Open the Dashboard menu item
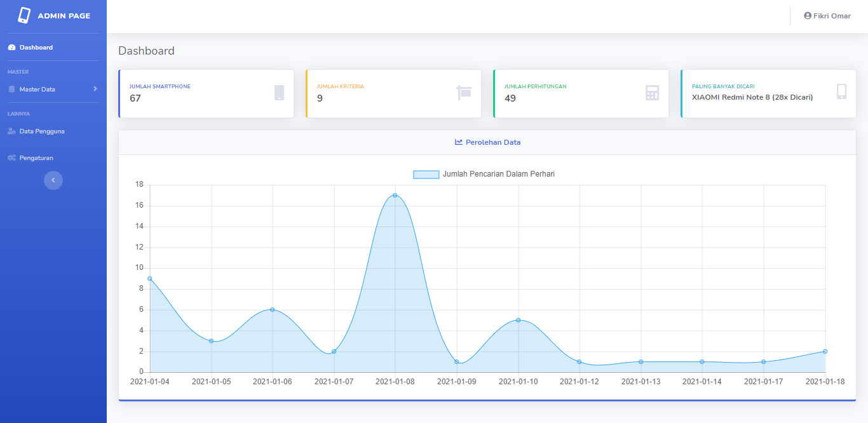868x423 pixels. 53,48
